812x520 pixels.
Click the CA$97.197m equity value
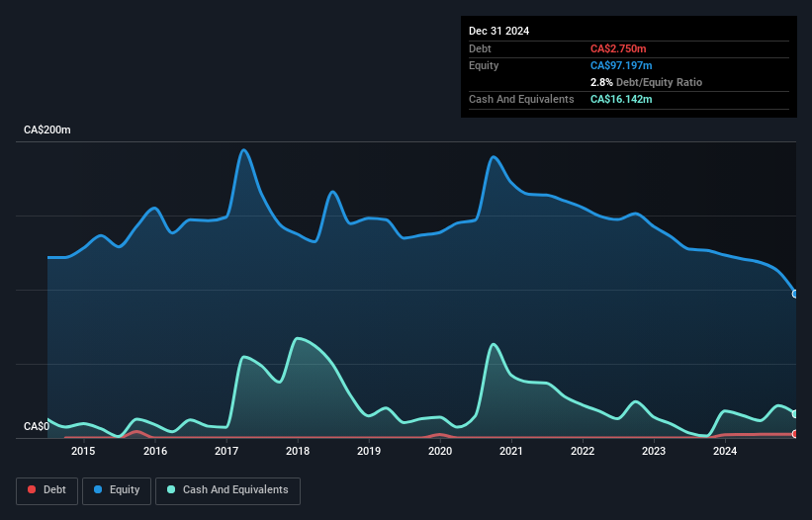point(621,65)
